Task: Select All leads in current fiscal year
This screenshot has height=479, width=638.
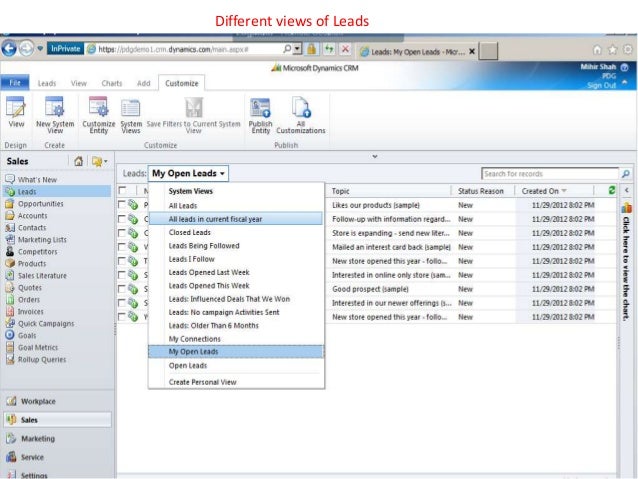Action: [x=216, y=218]
